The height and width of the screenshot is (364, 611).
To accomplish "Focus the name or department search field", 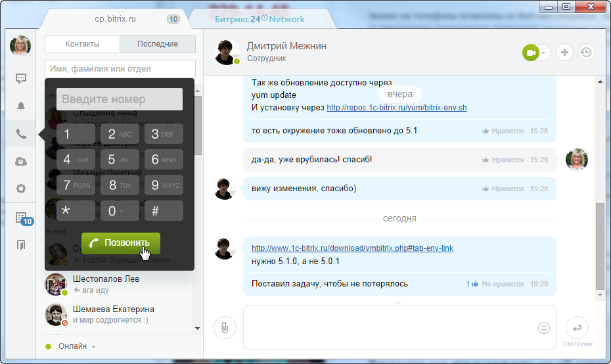I will (120, 68).
